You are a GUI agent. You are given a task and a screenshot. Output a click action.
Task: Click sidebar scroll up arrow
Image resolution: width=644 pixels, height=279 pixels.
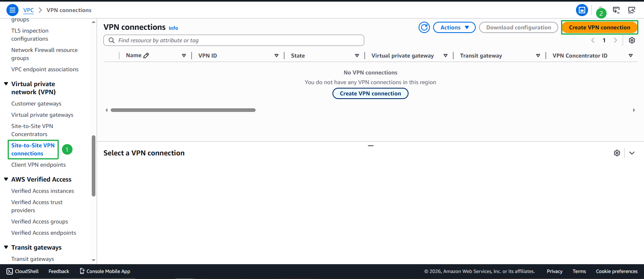pos(94,22)
